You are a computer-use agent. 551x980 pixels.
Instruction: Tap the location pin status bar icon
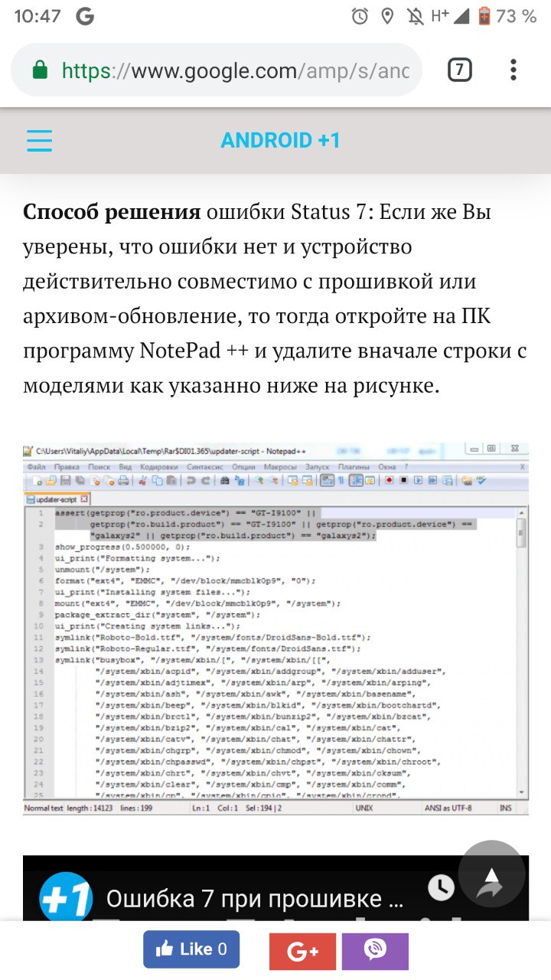pyautogui.click(x=388, y=16)
